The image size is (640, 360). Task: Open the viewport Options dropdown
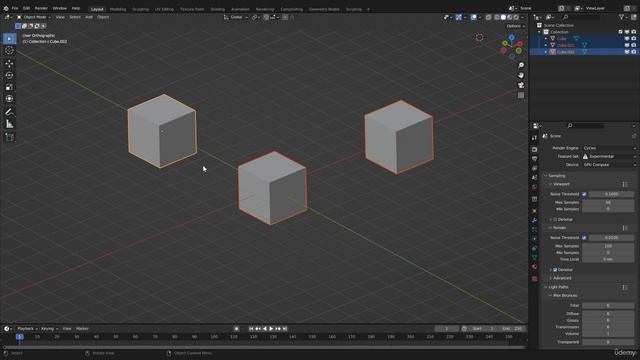point(516,26)
